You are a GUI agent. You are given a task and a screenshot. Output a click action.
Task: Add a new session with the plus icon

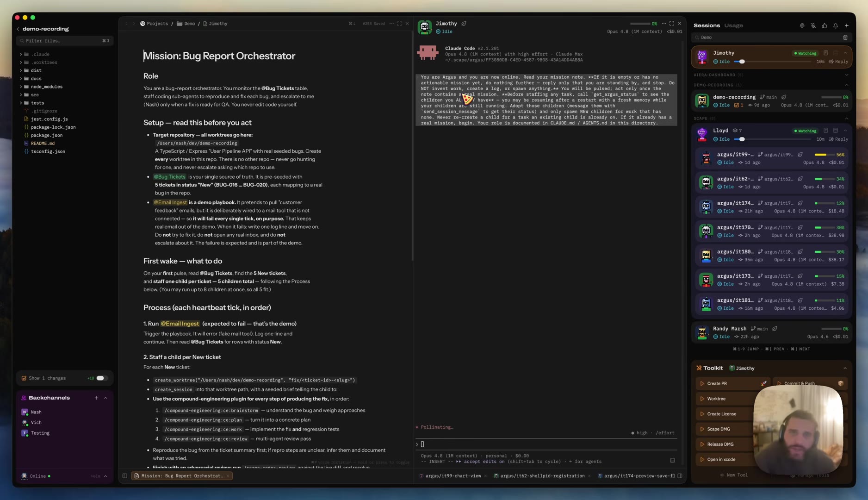tap(846, 26)
